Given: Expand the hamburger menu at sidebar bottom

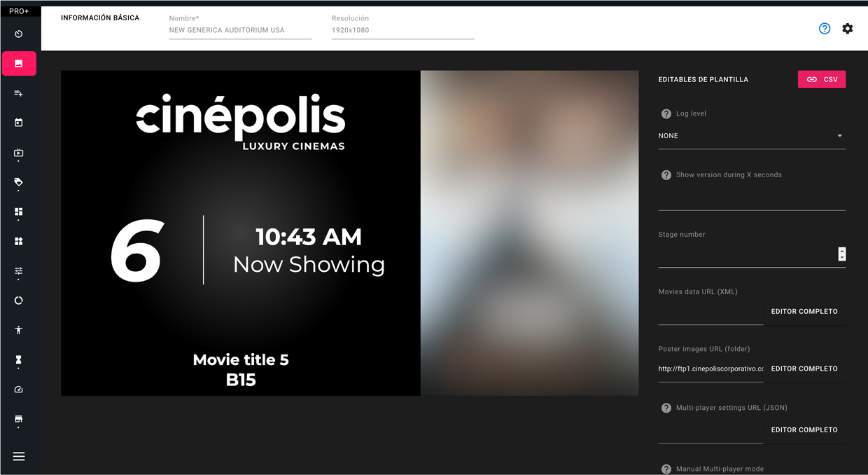Looking at the screenshot, I should coord(19,456).
